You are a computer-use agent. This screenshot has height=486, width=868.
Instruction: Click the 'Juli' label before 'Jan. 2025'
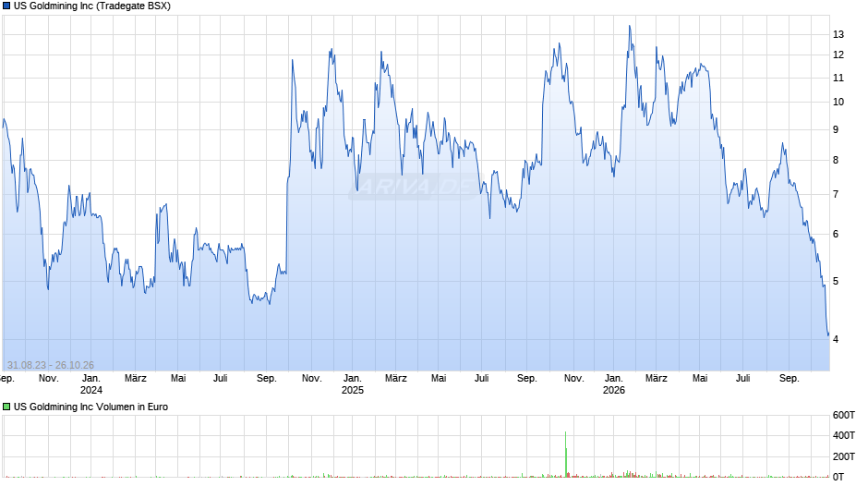pyautogui.click(x=221, y=379)
